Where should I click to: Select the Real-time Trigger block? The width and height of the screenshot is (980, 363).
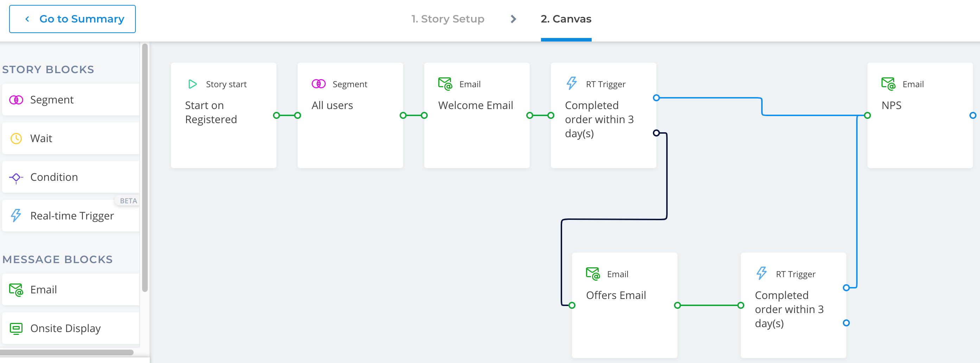71,216
